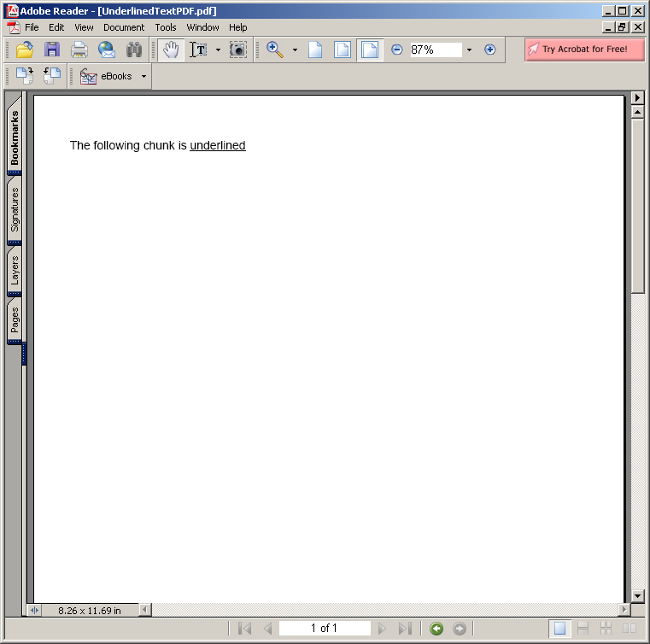650x644 pixels.
Task: Switch to Facing pages layout
Action: click(630, 629)
